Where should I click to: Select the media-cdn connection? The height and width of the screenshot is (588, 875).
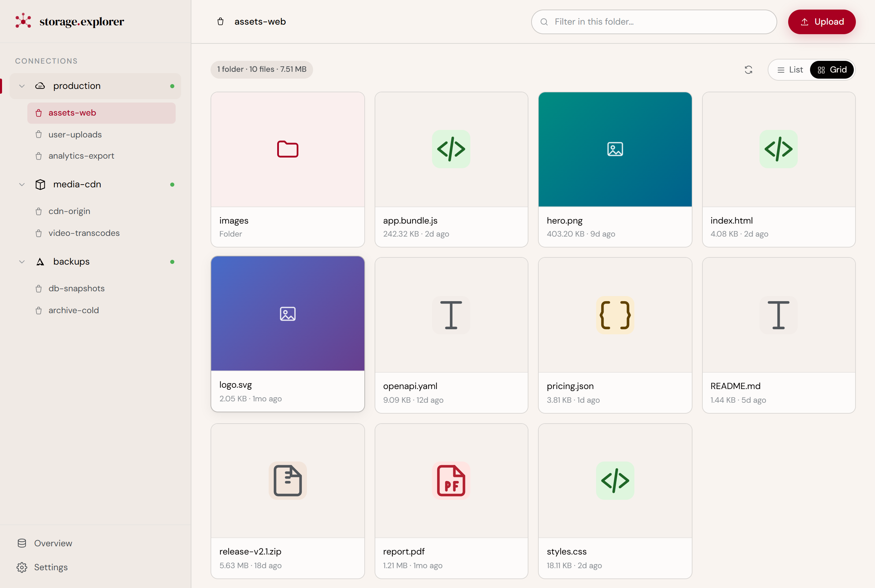pyautogui.click(x=95, y=185)
